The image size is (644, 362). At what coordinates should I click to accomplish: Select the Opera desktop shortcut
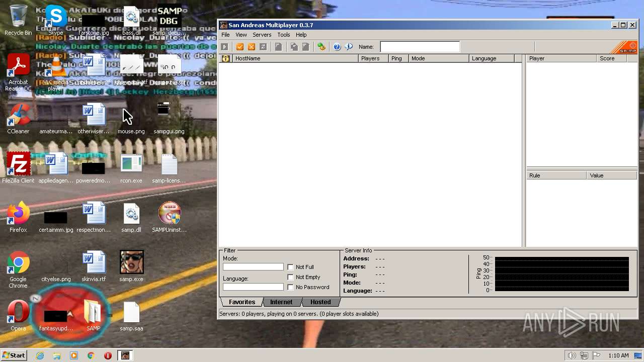pyautogui.click(x=18, y=316)
